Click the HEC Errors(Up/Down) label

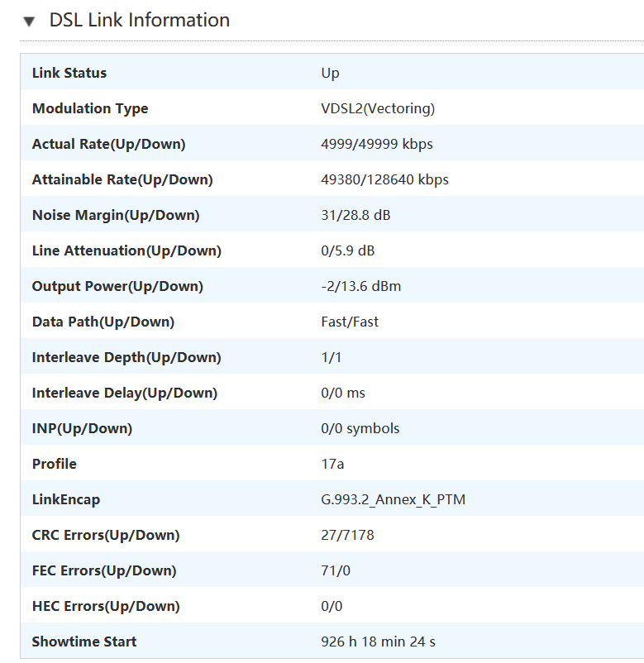(106, 606)
